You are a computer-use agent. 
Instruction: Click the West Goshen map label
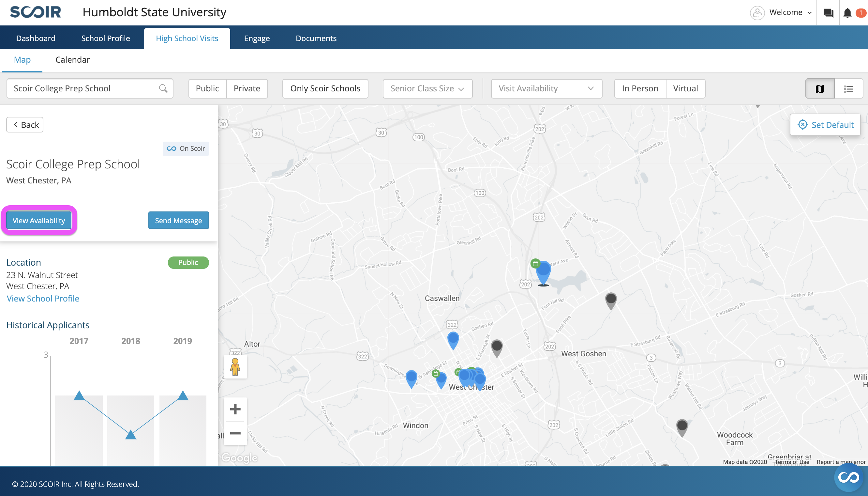(583, 354)
